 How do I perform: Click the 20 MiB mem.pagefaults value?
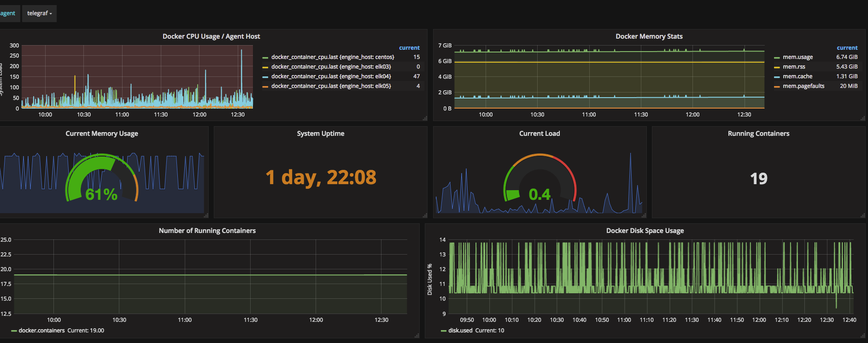pos(849,86)
